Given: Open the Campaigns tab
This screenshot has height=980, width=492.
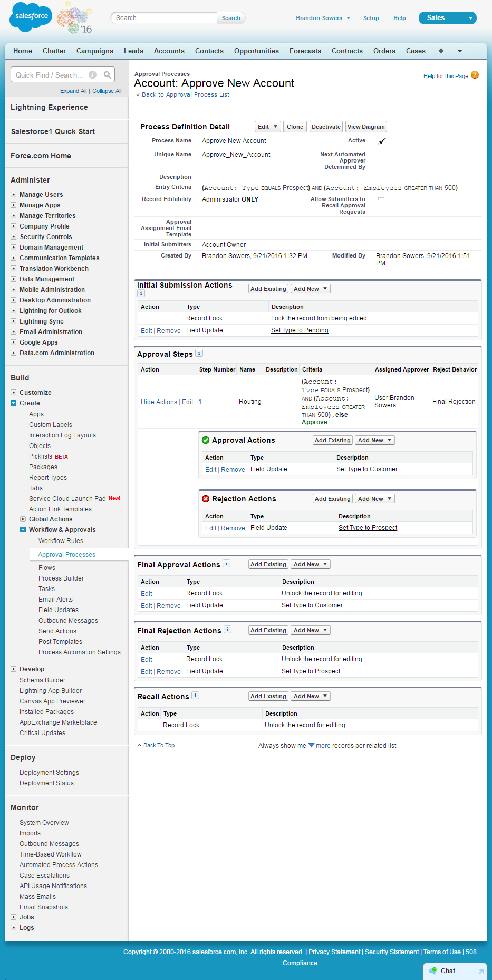Looking at the screenshot, I should [95, 51].
